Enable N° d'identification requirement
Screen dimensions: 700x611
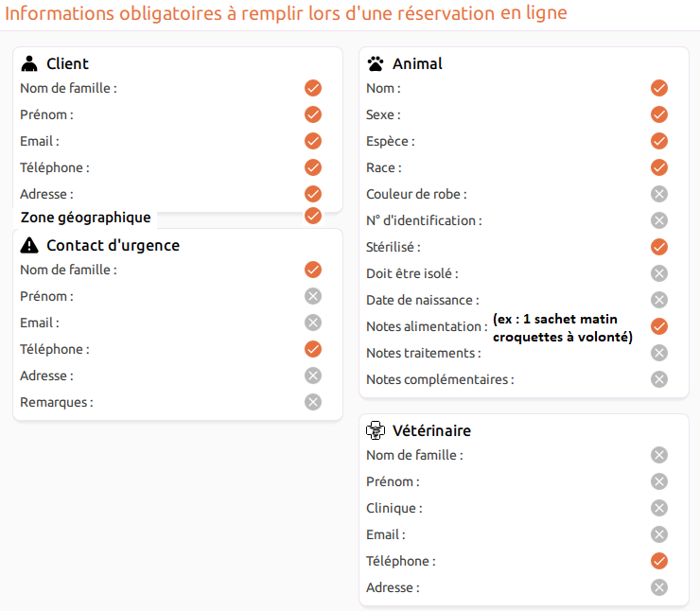click(x=659, y=220)
